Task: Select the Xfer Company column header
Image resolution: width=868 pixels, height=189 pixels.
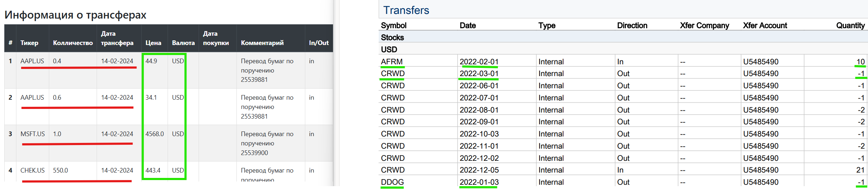Action: (704, 25)
